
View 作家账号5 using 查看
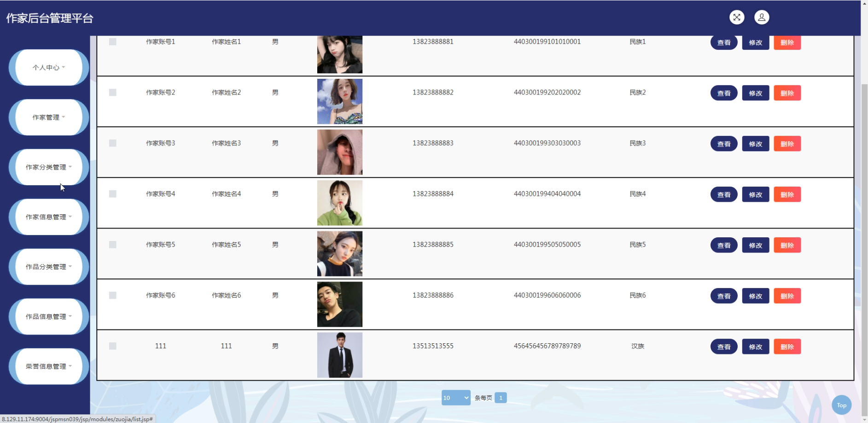[724, 245]
